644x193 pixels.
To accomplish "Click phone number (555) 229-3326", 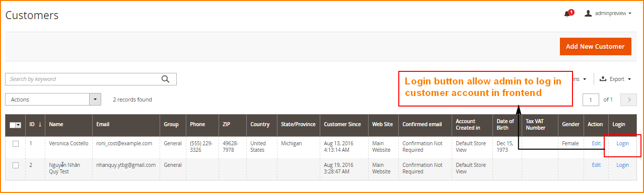I will pos(201,147).
